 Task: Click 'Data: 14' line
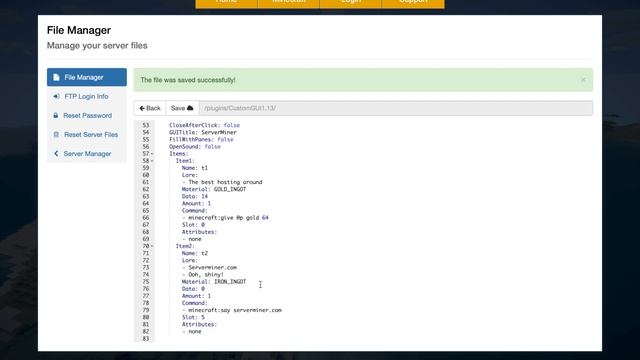(195, 196)
